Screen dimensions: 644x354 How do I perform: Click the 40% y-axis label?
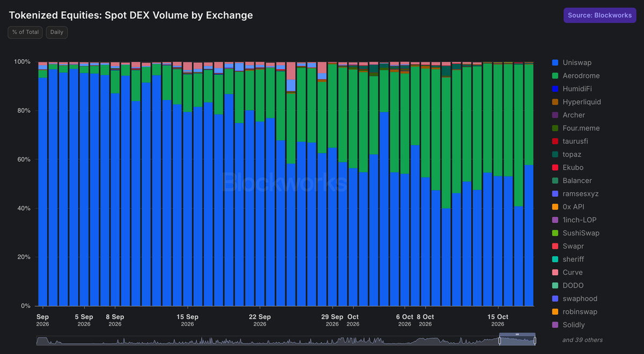click(24, 209)
